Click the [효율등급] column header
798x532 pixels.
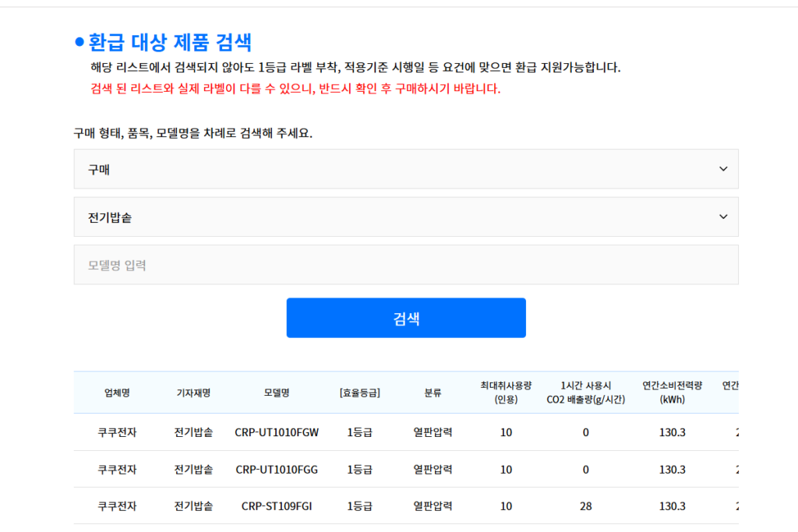[359, 393]
